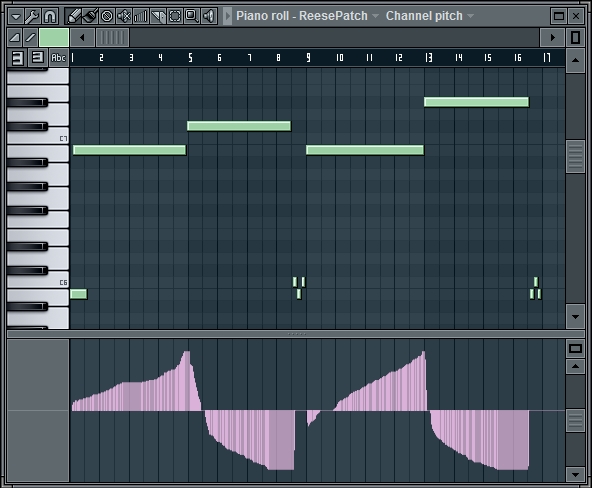Toggle the magnet snap option
Viewport: 592px width, 488px height.
pyautogui.click(x=50, y=16)
